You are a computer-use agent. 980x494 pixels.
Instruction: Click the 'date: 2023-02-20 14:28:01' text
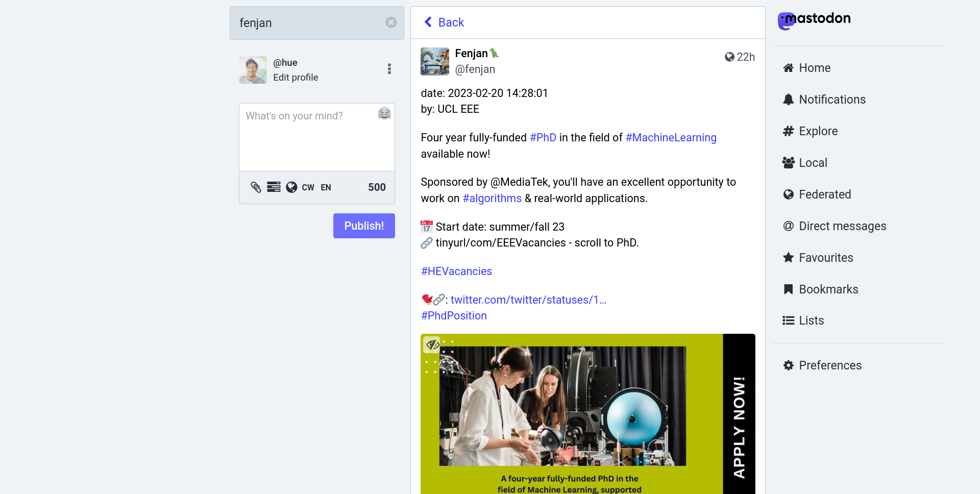point(484,93)
